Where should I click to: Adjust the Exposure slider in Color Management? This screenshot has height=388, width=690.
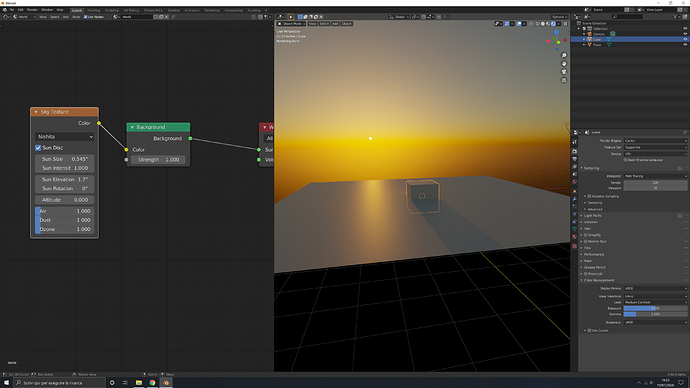[655, 308]
